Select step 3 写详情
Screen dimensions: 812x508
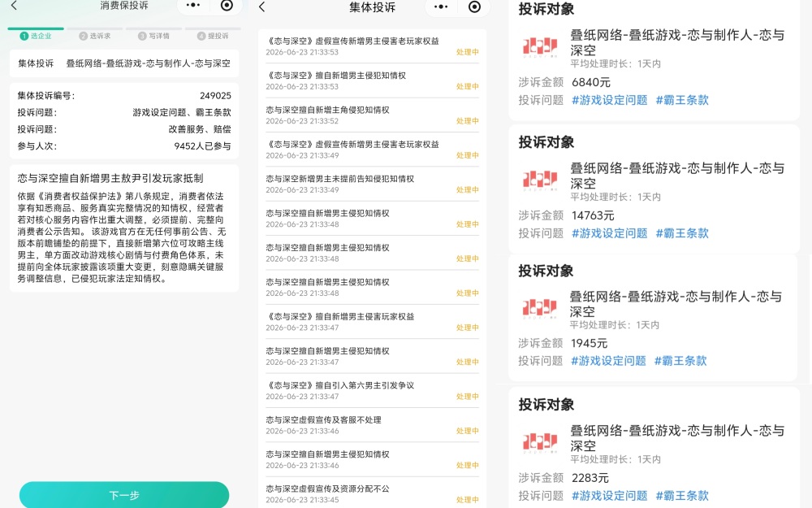153,36
